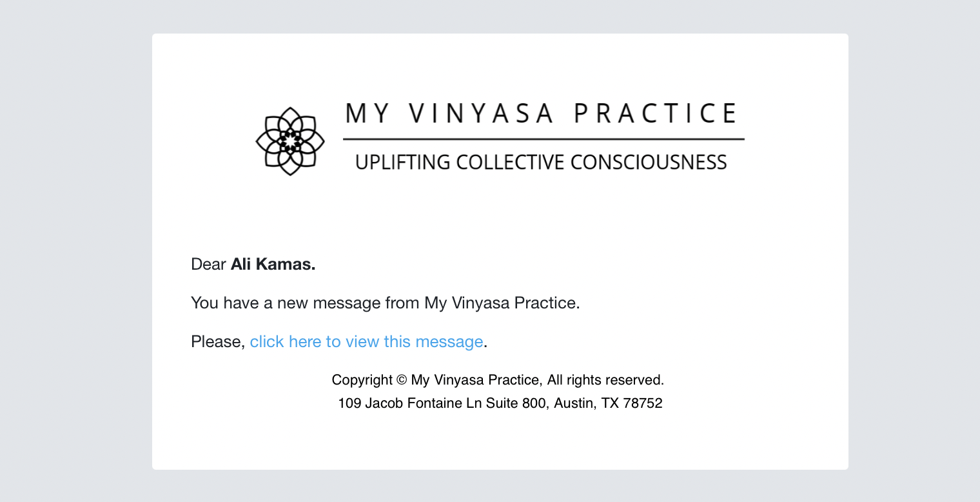Click the word 'Please,' before the link
980x502 pixels.
[218, 341]
